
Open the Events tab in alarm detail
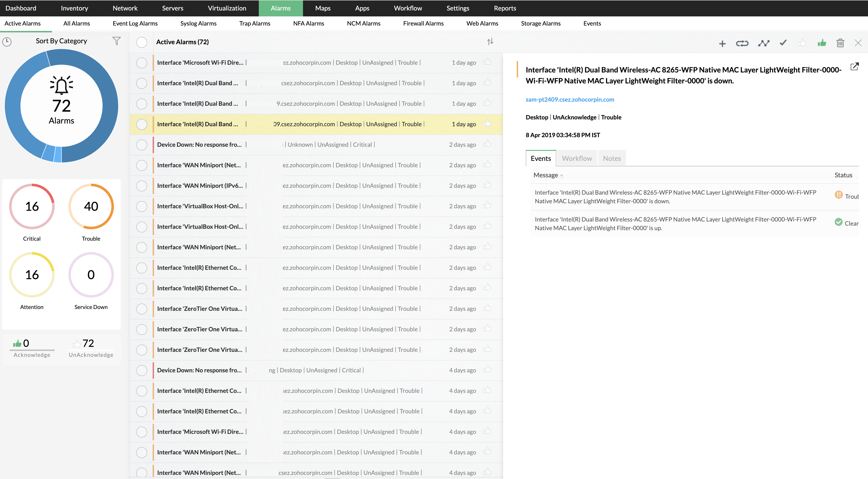[541, 158]
